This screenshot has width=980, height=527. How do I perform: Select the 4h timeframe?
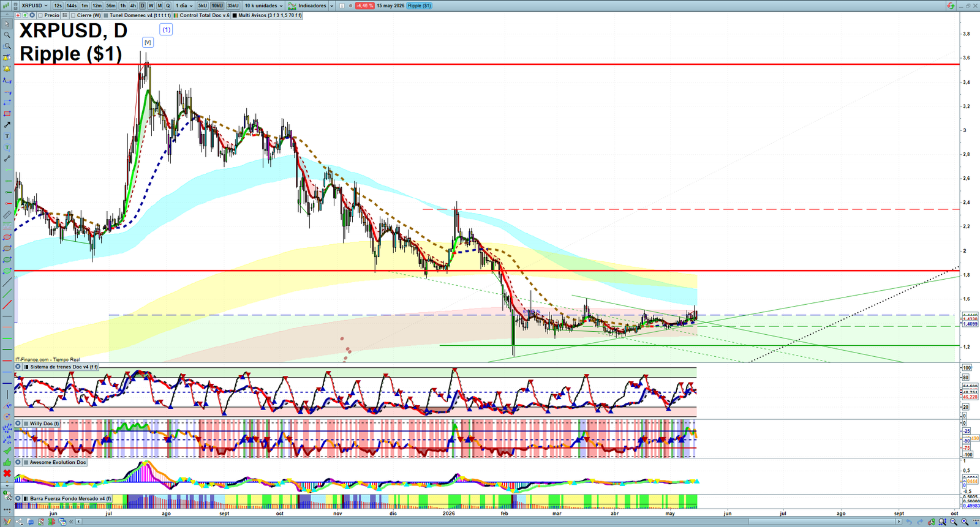[x=133, y=6]
